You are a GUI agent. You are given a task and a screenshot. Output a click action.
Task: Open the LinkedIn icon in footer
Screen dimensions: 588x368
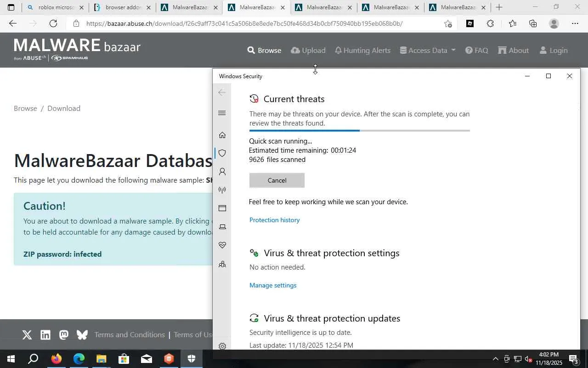point(45,335)
